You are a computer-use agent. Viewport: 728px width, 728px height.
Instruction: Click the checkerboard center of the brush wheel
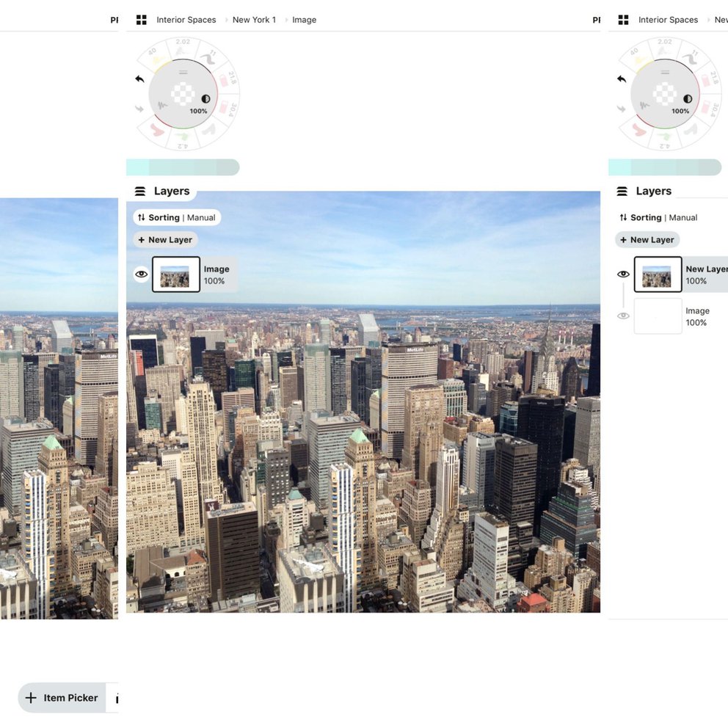(183, 94)
